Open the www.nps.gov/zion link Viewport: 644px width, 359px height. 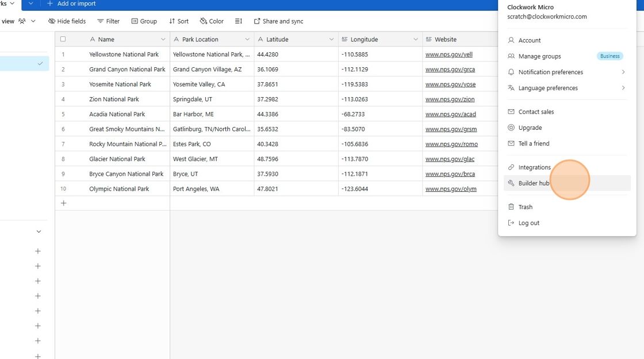pyautogui.click(x=450, y=99)
